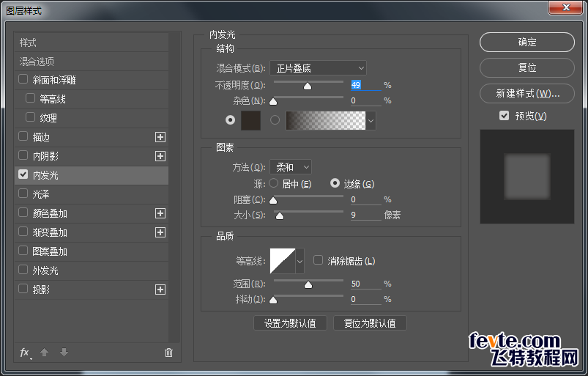Click the 范围 value field
The height and width of the screenshot is (376, 588).
[365, 284]
